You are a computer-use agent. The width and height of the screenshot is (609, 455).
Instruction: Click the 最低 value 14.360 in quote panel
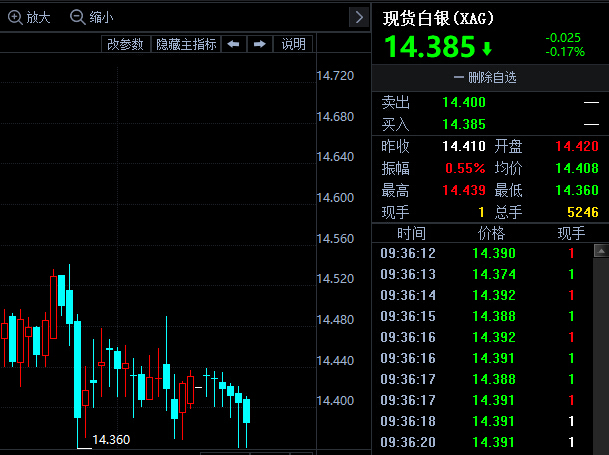577,190
